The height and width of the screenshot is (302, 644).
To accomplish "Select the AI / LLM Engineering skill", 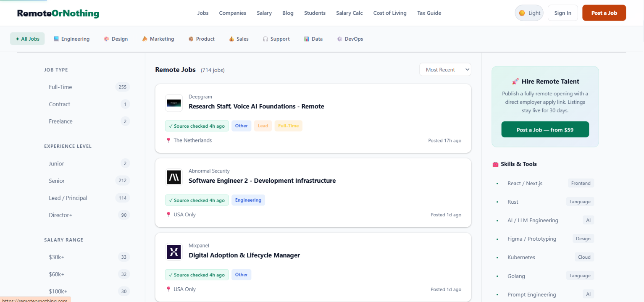I will coord(533,220).
